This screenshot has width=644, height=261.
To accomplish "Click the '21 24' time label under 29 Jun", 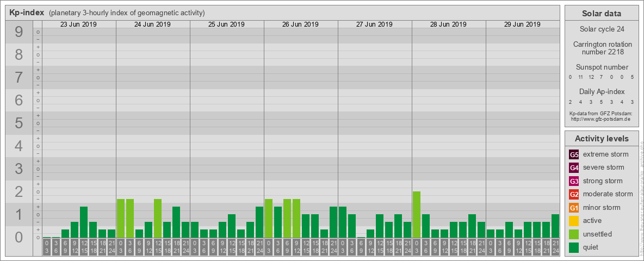I will click(555, 247).
